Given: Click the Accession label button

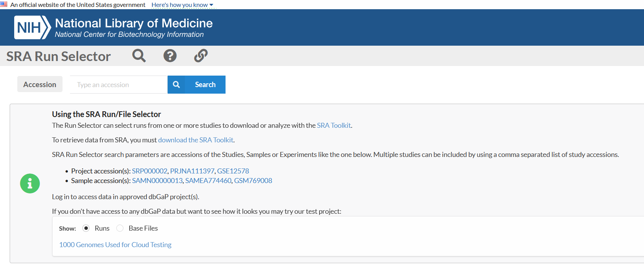Looking at the screenshot, I should 40,84.
